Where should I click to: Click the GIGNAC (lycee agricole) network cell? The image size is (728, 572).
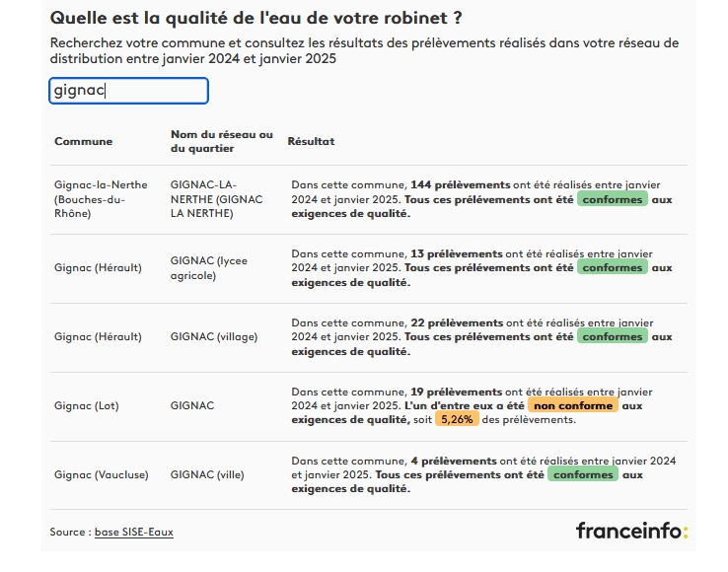pyautogui.click(x=209, y=268)
